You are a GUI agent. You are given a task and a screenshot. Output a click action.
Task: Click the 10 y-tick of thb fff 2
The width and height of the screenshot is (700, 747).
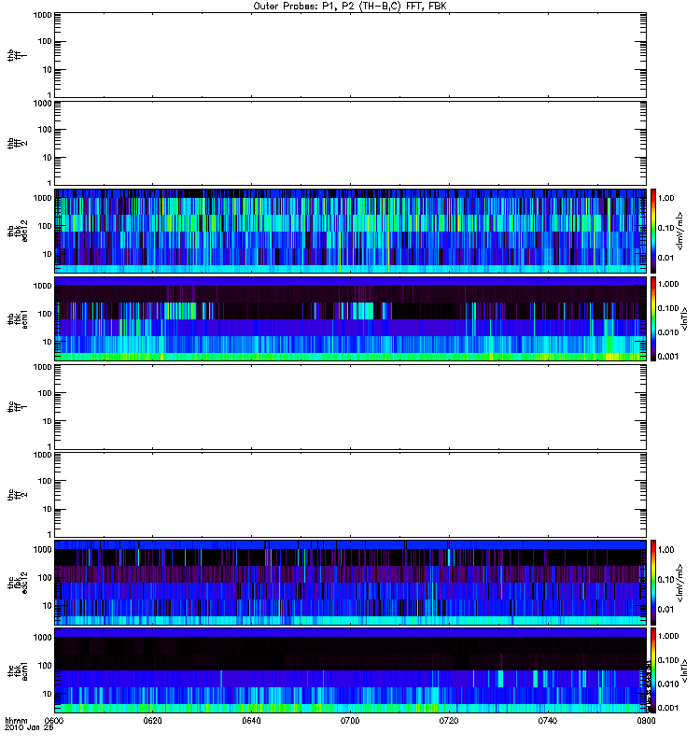click(x=48, y=158)
